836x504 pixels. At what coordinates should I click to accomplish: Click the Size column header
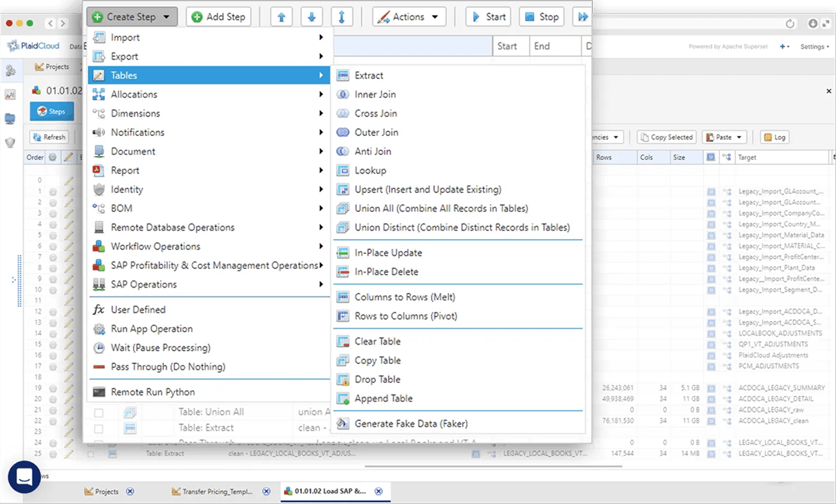coord(687,157)
